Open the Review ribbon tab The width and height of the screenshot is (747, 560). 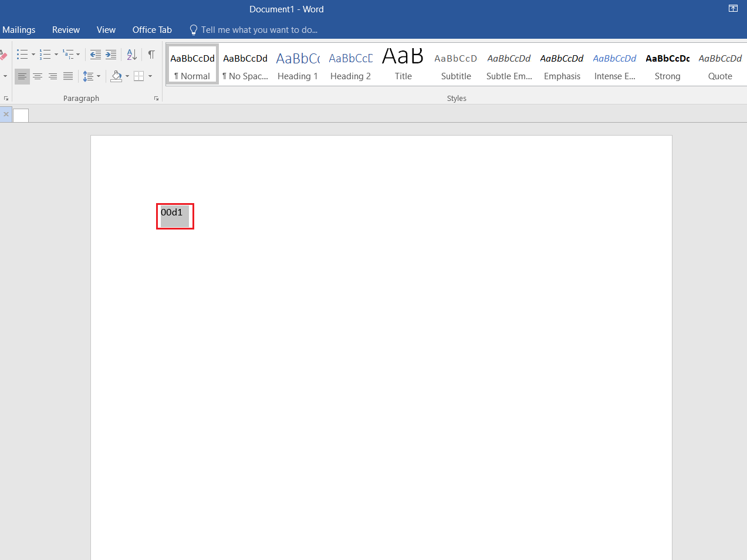pyautogui.click(x=66, y=30)
